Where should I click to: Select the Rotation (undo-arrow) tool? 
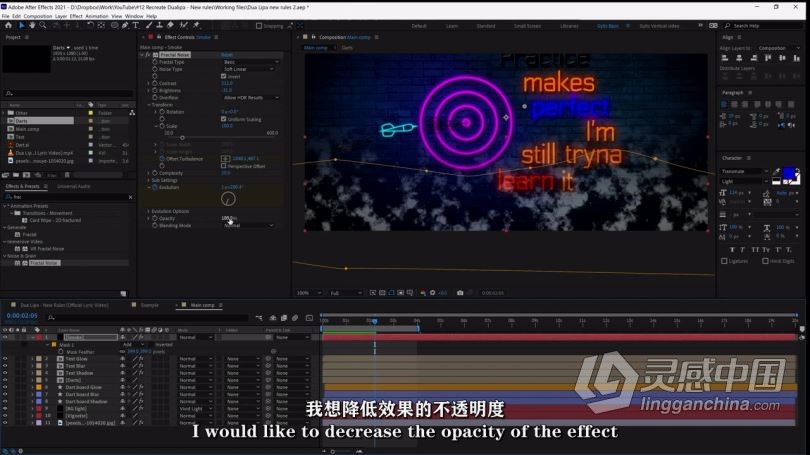(90, 25)
